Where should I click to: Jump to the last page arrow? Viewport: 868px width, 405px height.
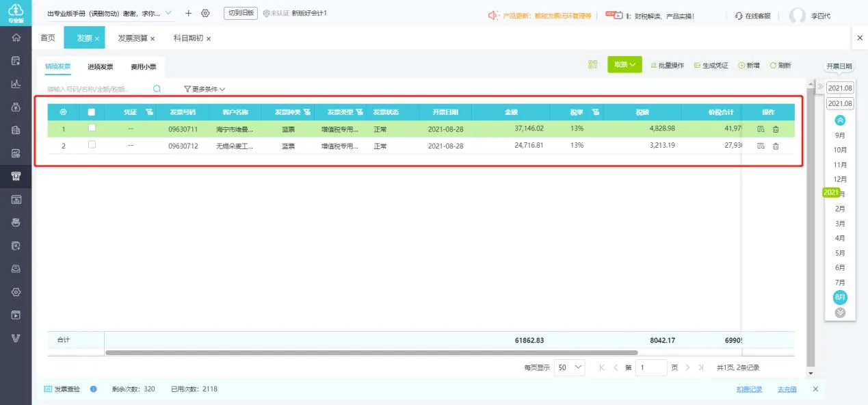click(x=701, y=367)
